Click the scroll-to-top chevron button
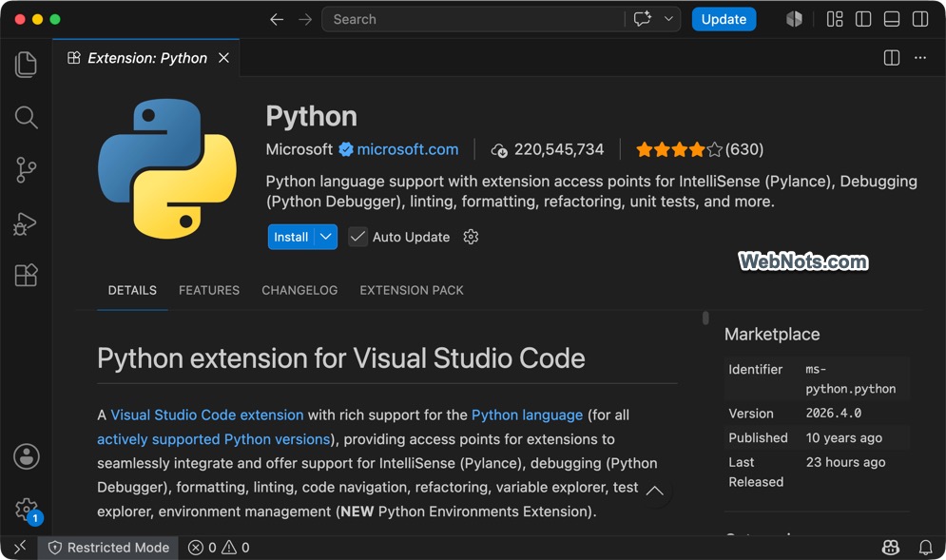Image resolution: width=946 pixels, height=560 pixels. (x=655, y=492)
